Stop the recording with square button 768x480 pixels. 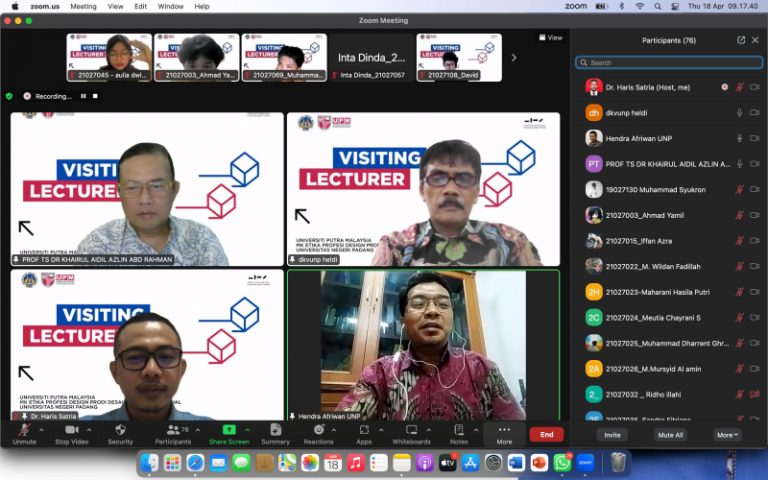point(95,96)
